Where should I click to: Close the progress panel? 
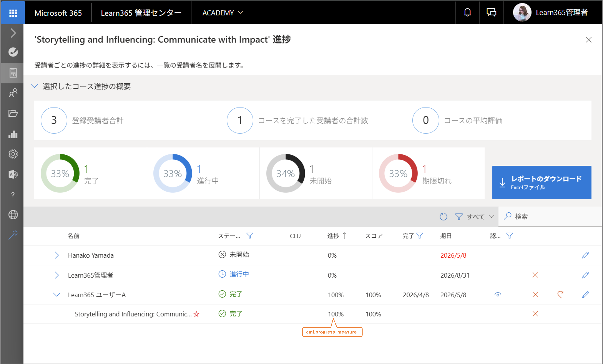coord(589,40)
